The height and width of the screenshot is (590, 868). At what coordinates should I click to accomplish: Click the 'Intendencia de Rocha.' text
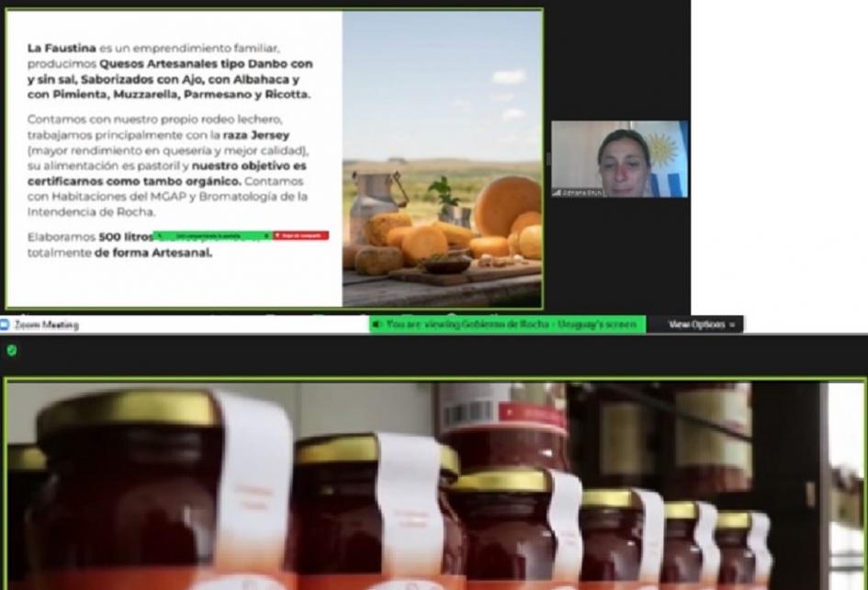pos(91,211)
